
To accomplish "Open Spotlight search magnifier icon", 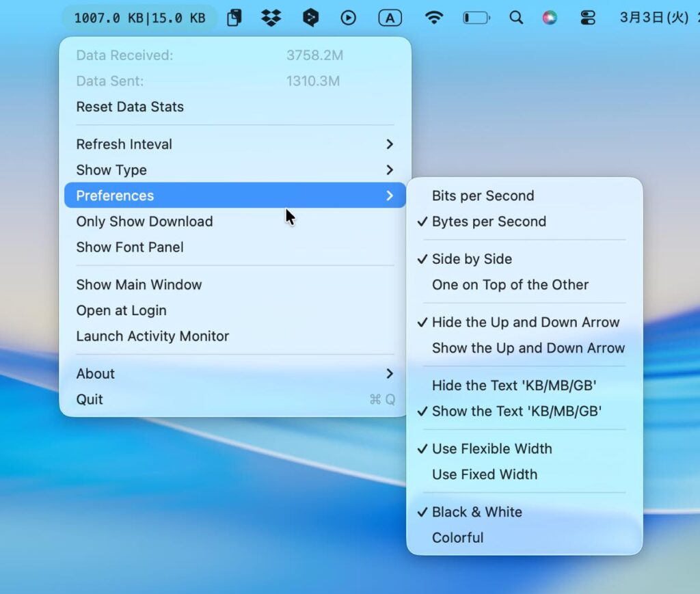I will coord(516,18).
